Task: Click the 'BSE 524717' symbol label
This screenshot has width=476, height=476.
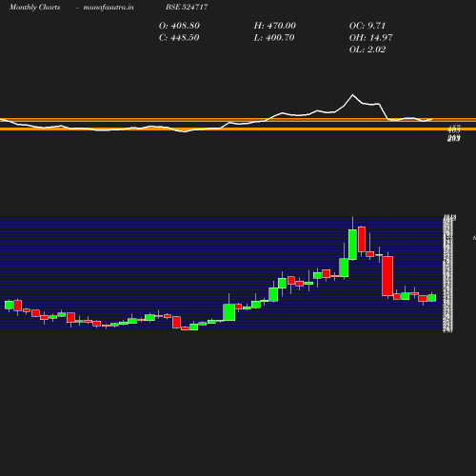Action: (187, 7)
